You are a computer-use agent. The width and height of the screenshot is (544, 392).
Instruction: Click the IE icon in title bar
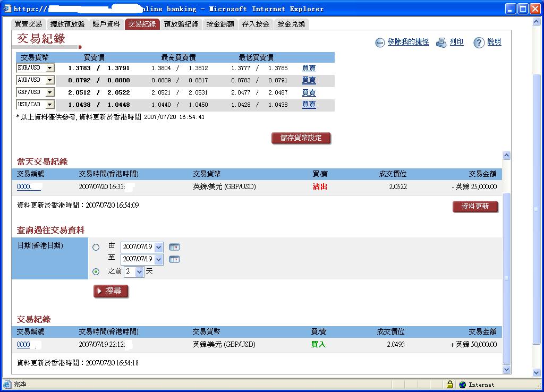coord(7,8)
